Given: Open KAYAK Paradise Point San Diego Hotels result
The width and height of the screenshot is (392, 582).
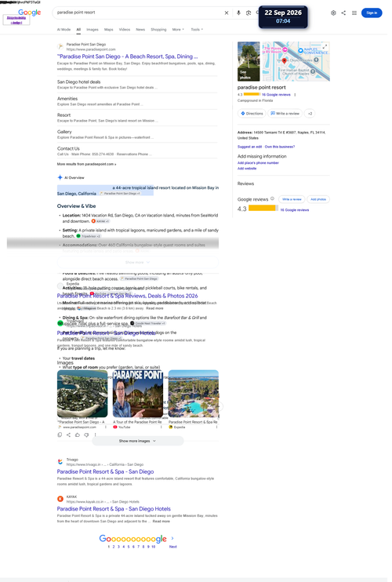Looking at the screenshot, I should [114, 508].
